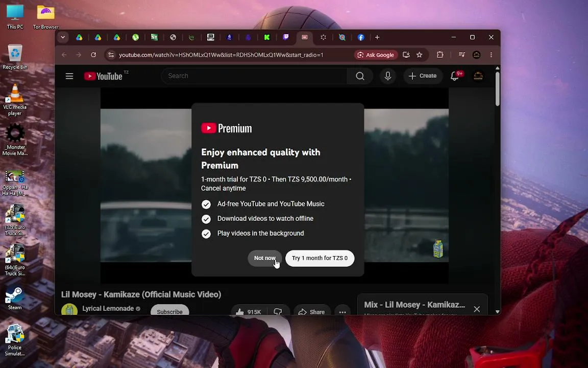Viewport: 588px width, 368px height.
Task: Start voice search with microphone
Action: tap(388, 76)
